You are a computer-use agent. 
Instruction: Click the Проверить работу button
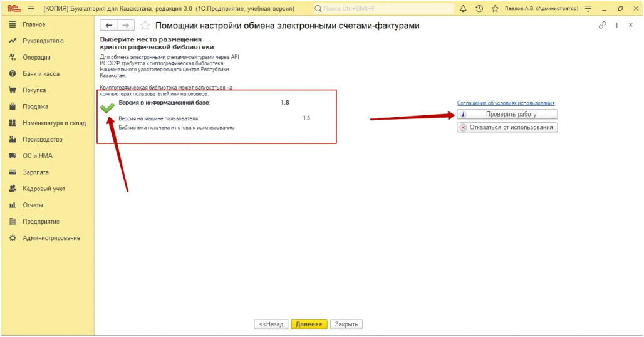click(507, 115)
